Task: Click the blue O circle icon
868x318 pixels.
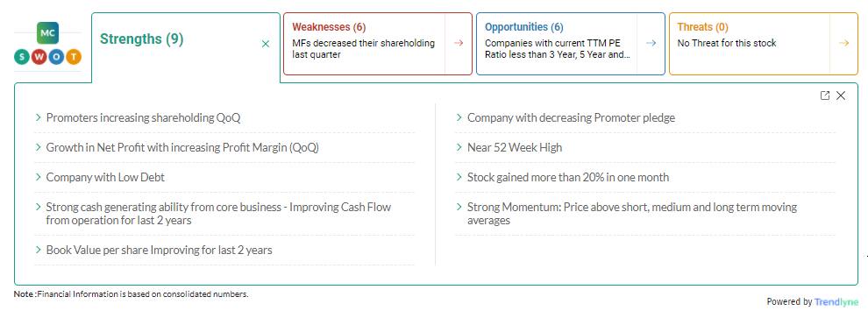Action: pos(56,56)
